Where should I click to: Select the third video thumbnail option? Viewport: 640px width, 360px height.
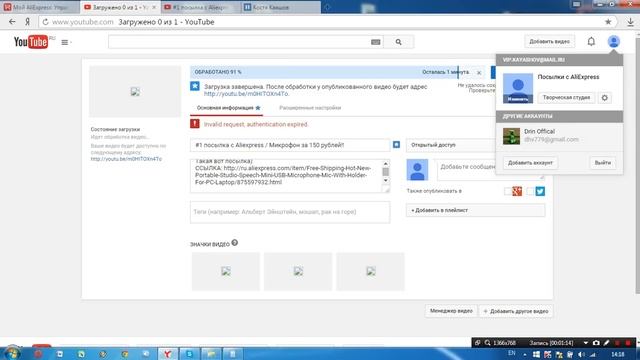[371, 271]
